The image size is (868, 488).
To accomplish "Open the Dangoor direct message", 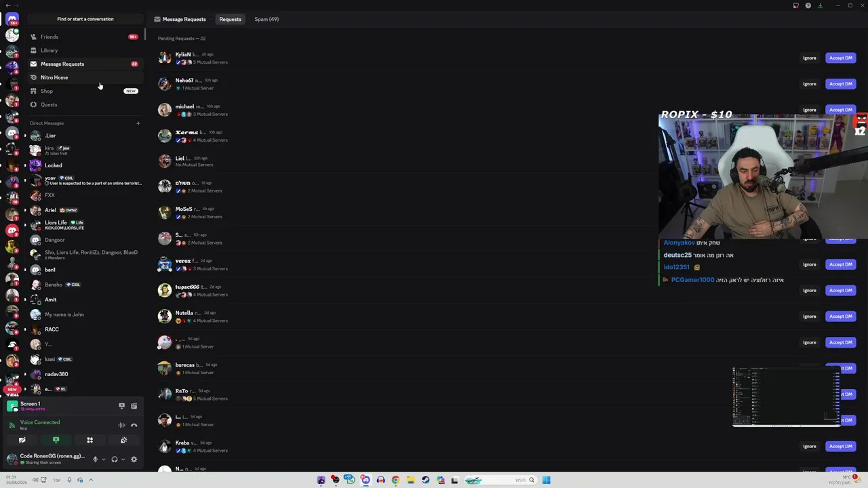I will pyautogui.click(x=85, y=240).
